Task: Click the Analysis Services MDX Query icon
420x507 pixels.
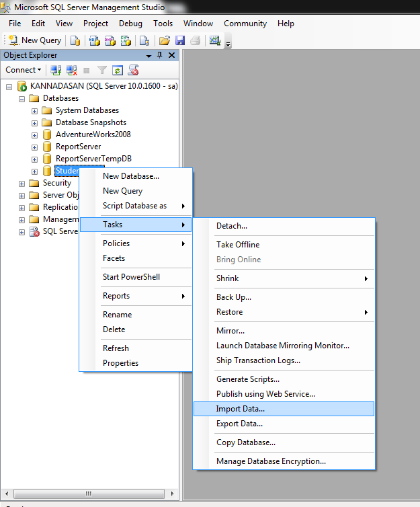Action: tap(94, 41)
